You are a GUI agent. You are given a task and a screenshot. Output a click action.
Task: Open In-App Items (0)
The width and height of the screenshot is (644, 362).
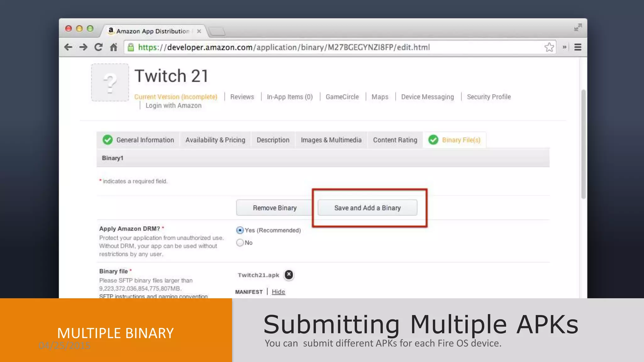[x=290, y=97]
